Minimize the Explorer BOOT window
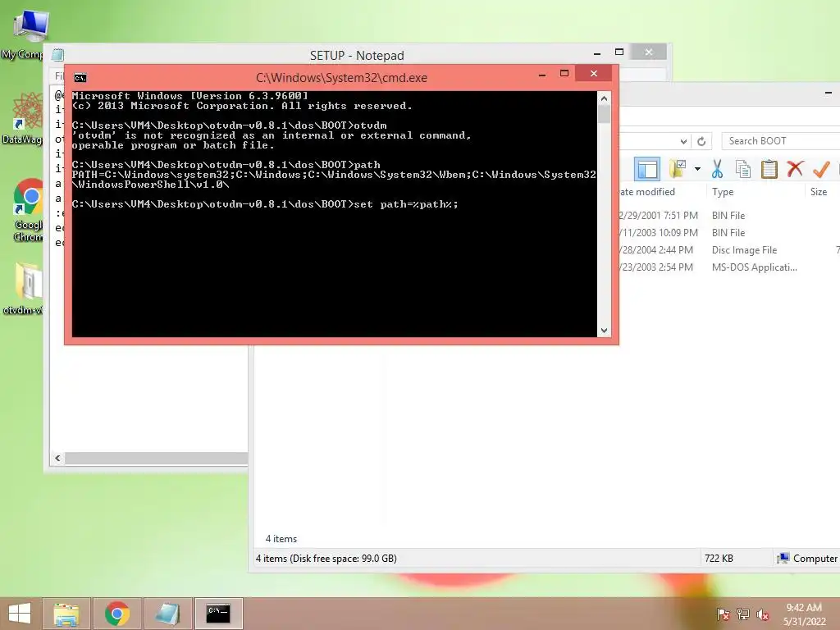Screen dimensions: 840x630 [829, 93]
